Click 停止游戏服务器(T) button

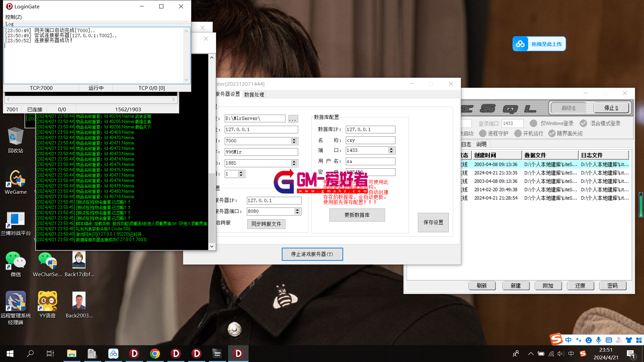pyautogui.click(x=312, y=254)
